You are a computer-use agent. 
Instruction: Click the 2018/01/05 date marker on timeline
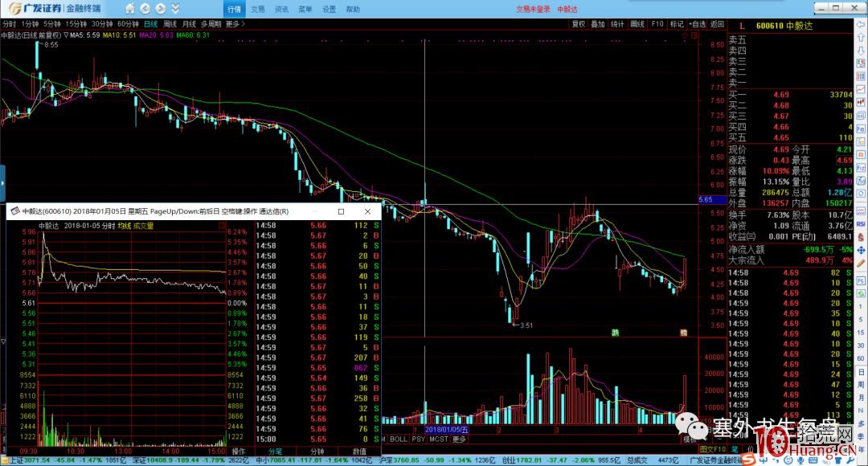coord(447,430)
